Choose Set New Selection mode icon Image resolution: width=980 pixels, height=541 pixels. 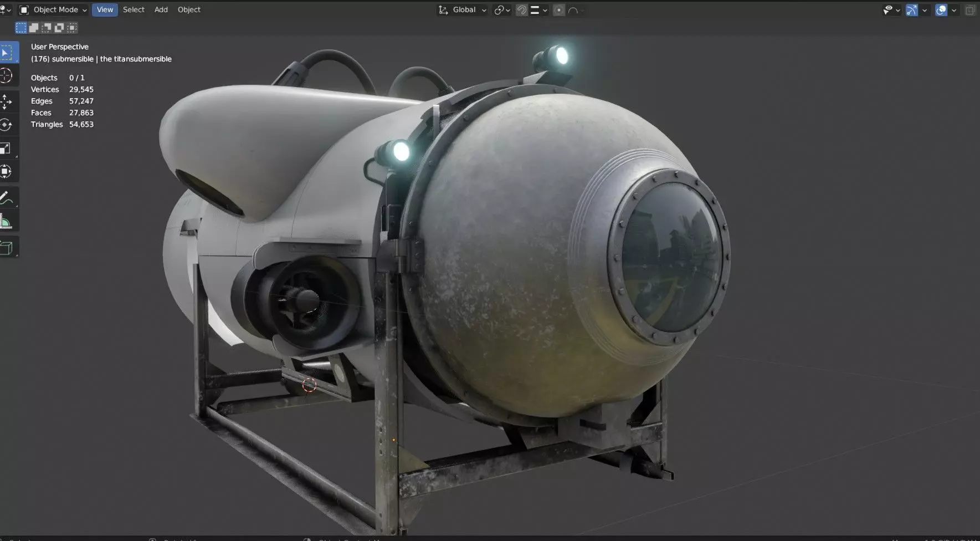[x=21, y=28]
